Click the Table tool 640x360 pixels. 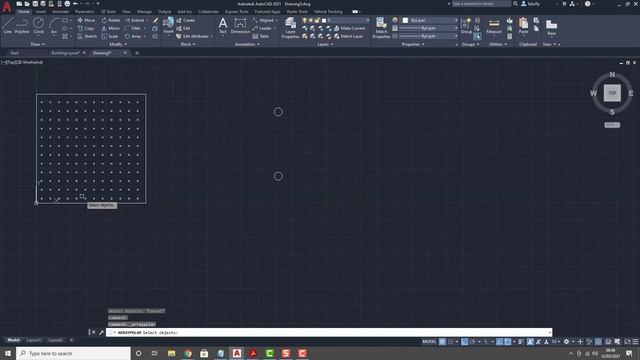[x=260, y=36]
